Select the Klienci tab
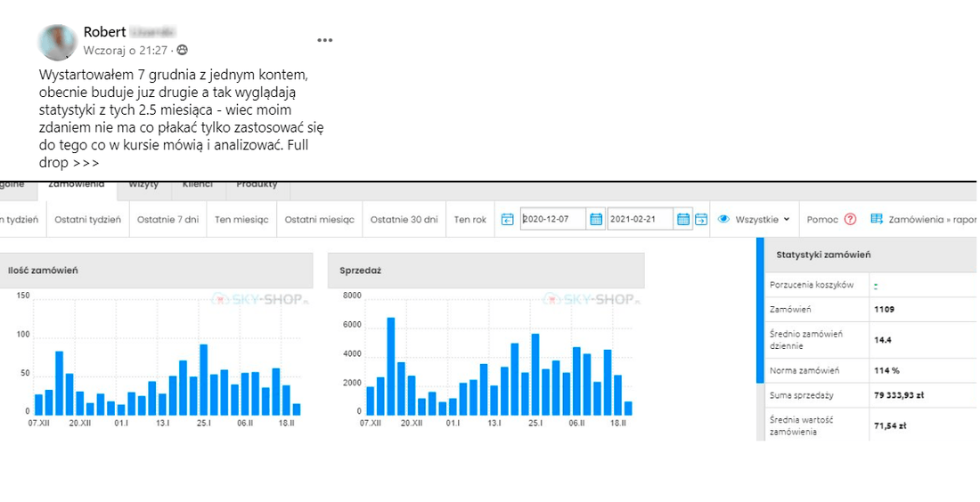 pos(197,186)
